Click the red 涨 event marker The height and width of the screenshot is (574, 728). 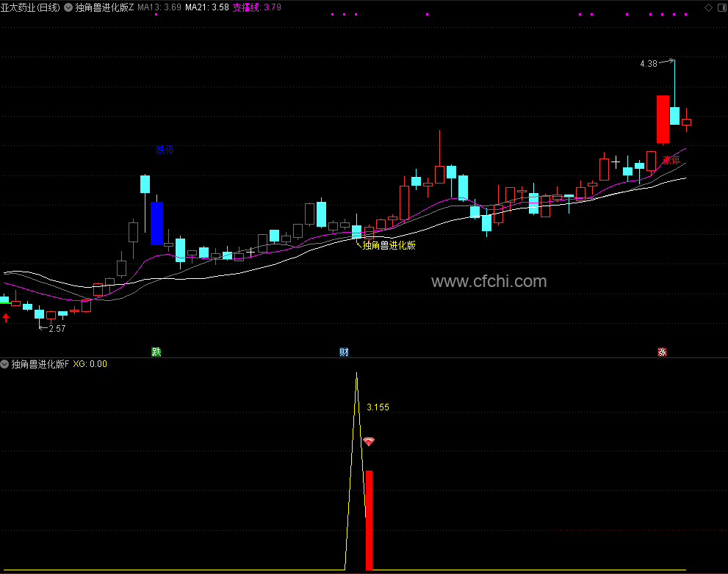(x=662, y=352)
